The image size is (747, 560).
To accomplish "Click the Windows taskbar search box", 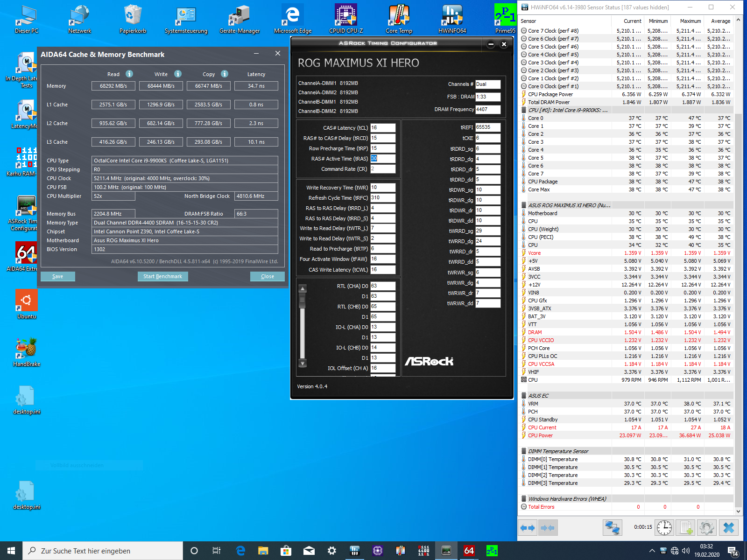I will 103,551.
